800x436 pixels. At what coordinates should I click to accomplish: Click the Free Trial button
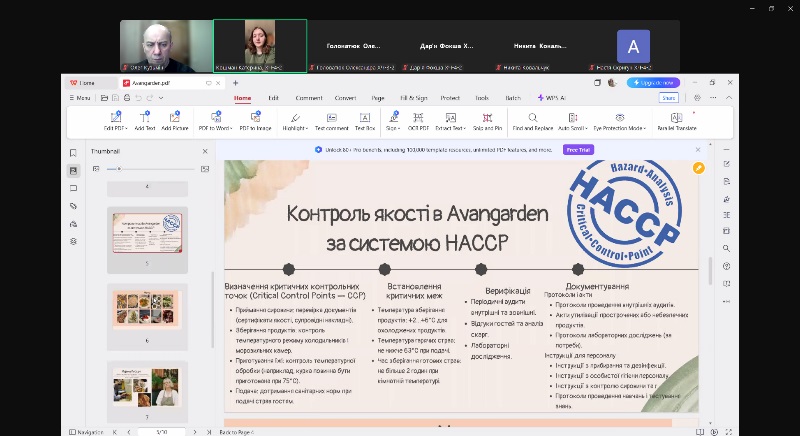click(577, 150)
